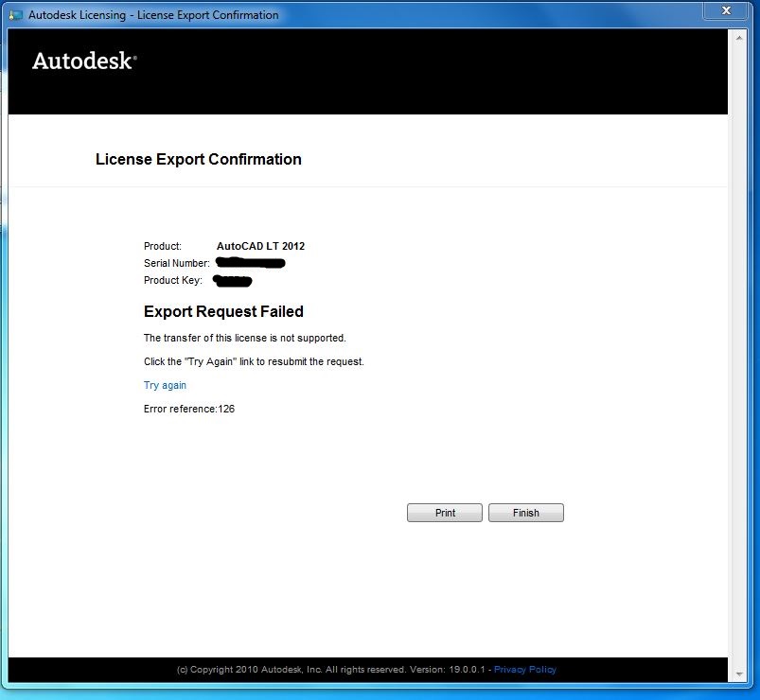Click the Autodesk logo in header

click(x=84, y=61)
